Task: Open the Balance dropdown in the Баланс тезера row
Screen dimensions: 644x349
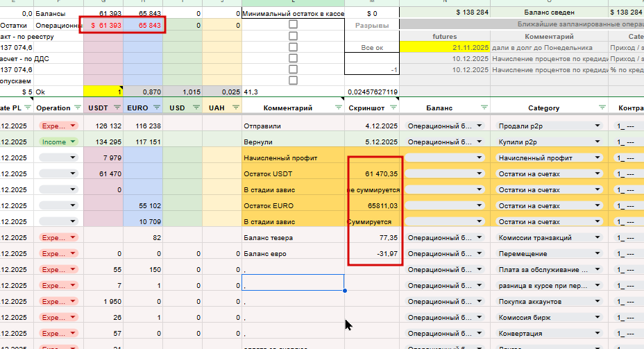Action: tap(444, 238)
